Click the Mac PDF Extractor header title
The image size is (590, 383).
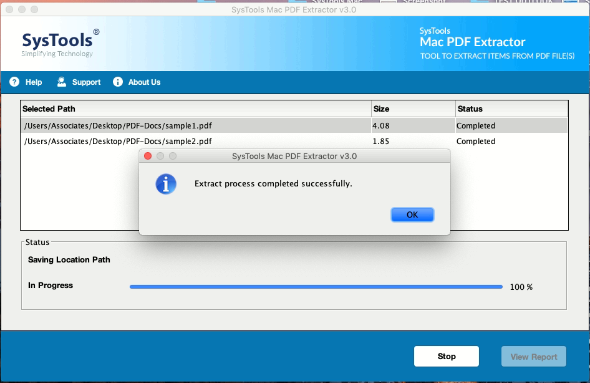click(x=473, y=42)
